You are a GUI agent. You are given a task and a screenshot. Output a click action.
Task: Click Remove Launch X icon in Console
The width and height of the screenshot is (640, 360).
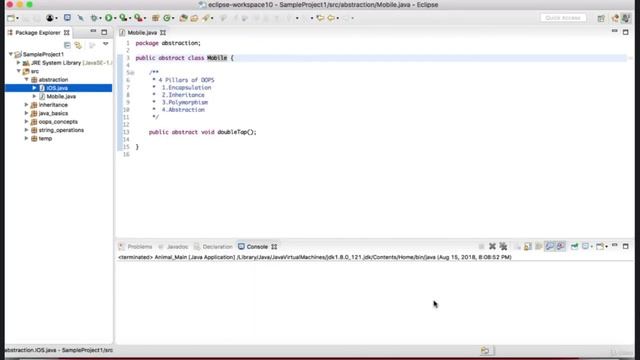click(x=492, y=247)
